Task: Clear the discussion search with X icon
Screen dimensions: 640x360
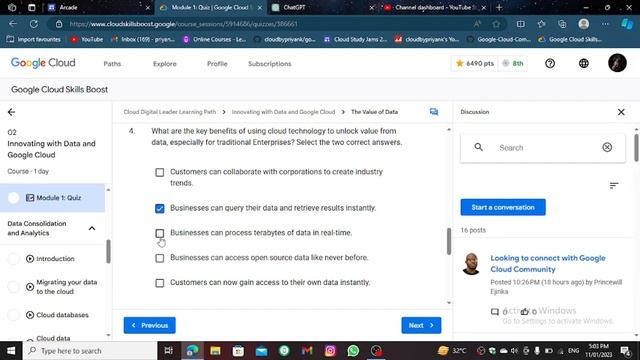Action: pos(607,147)
